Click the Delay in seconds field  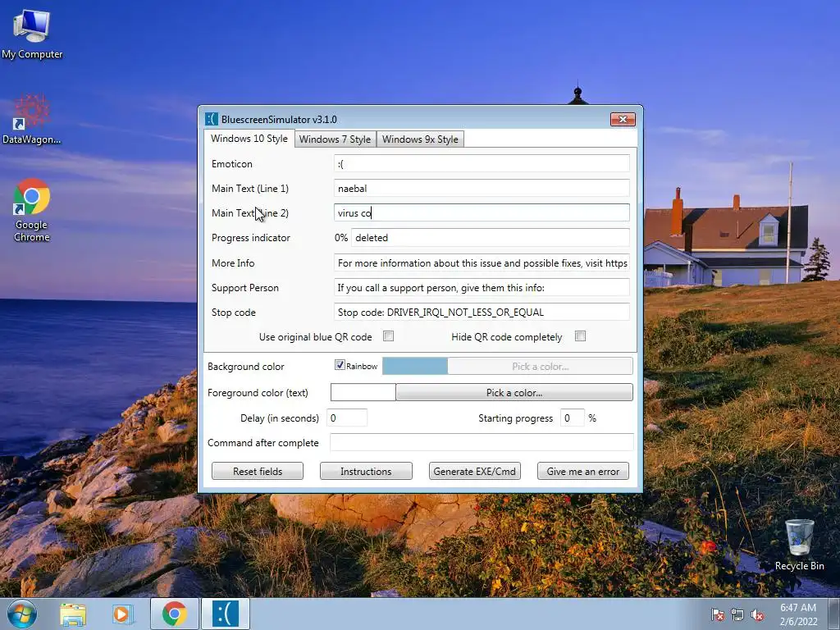(x=347, y=418)
